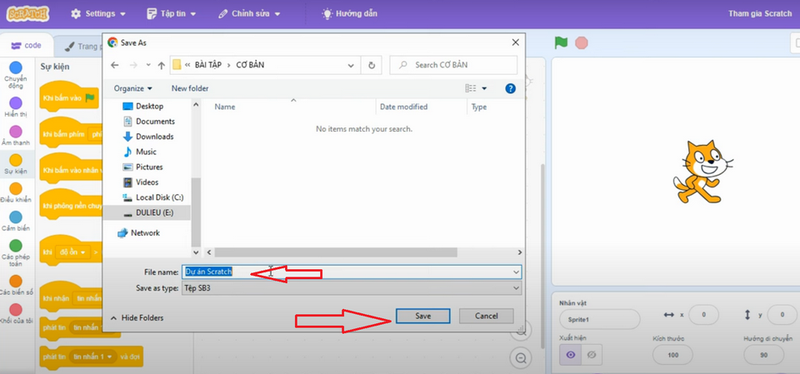Click the Save button
The image size is (800, 374).
[x=423, y=316]
